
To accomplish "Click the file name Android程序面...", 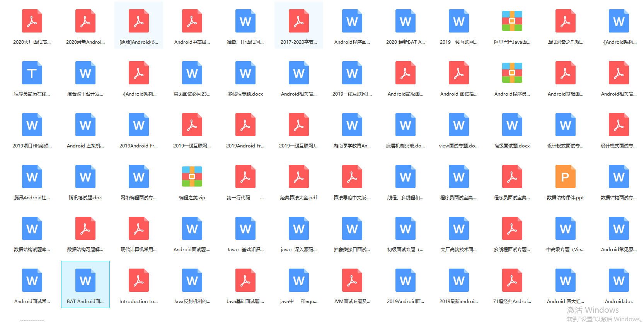I will pos(352,42).
